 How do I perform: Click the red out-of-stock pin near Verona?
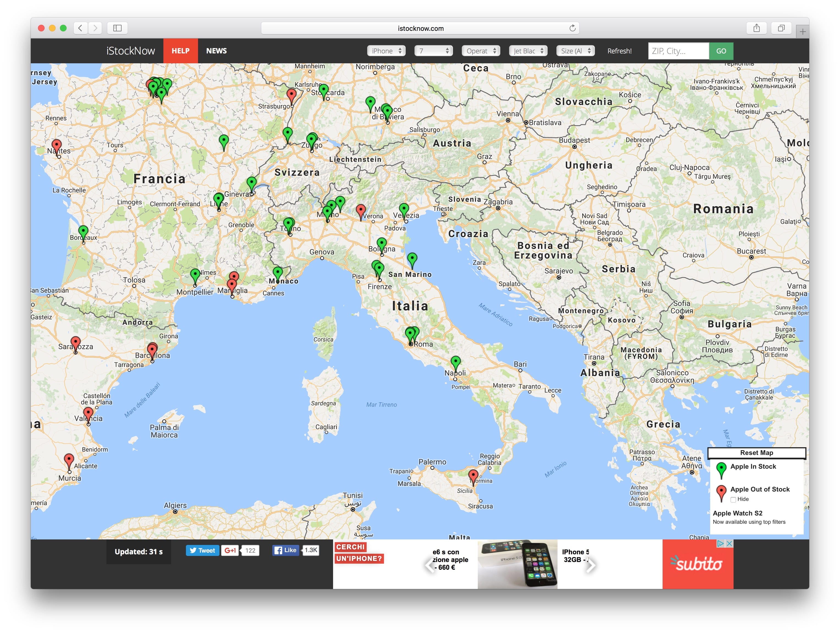(x=360, y=210)
